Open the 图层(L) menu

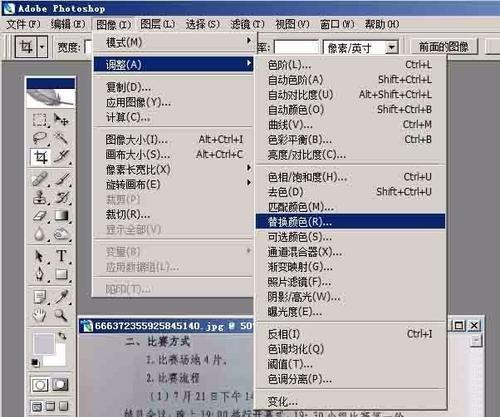[158, 24]
